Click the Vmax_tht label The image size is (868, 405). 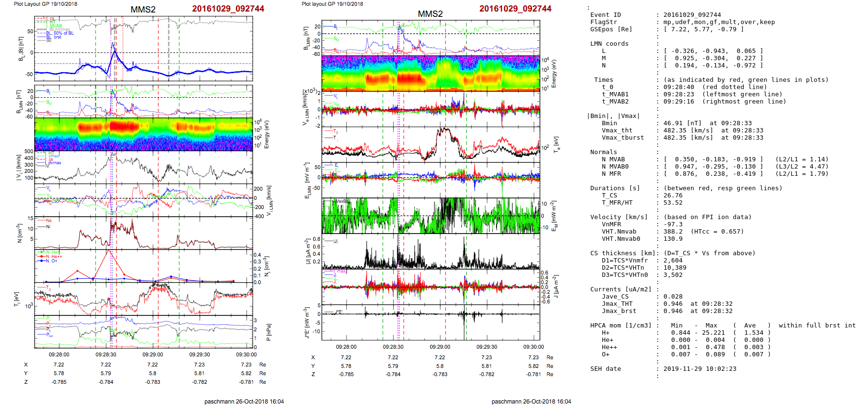[x=617, y=131]
